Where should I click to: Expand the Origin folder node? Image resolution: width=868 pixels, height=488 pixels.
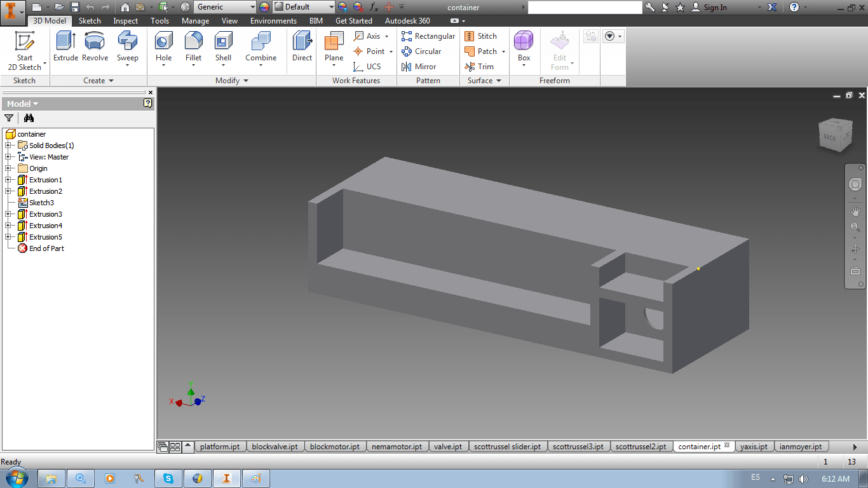click(8, 168)
